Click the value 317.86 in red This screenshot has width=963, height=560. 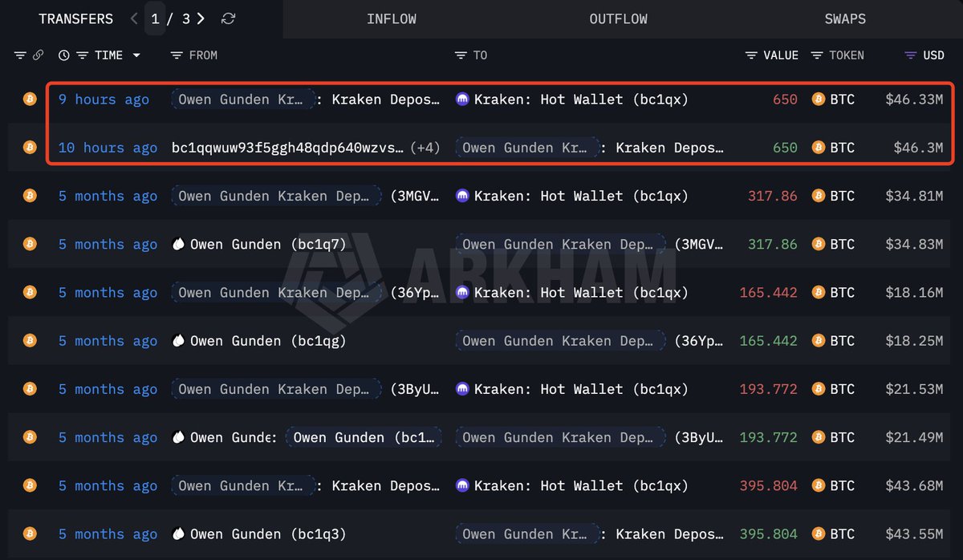tap(773, 196)
